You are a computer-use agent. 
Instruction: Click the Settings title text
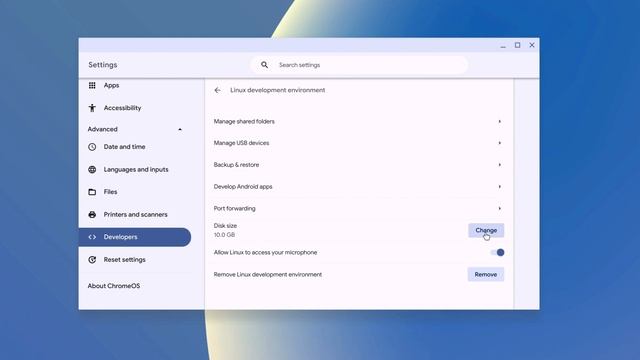click(x=103, y=65)
